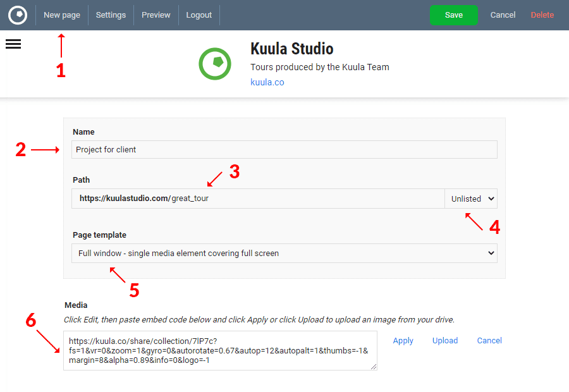The height and width of the screenshot is (392, 569).
Task: Click 'Tours produced by the Kuula Team' text
Action: coord(320,67)
